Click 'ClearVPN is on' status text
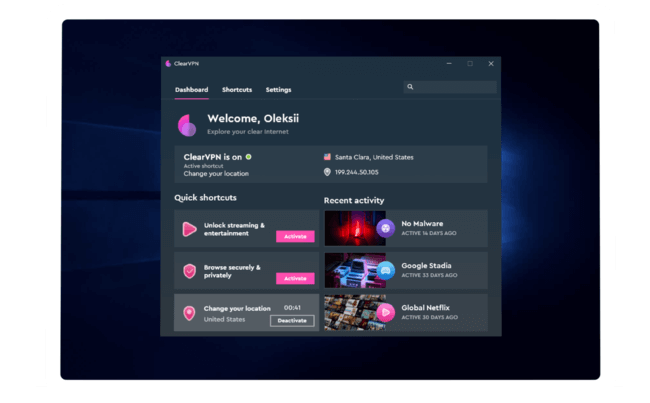 tap(213, 157)
